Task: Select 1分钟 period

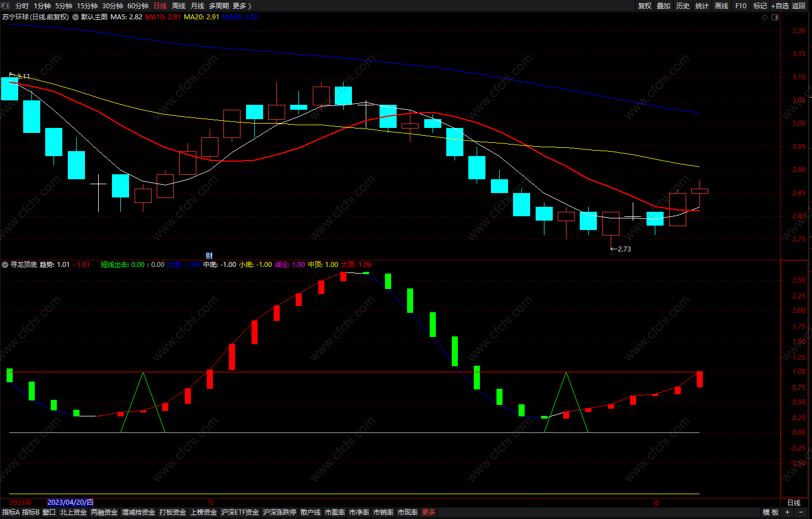Action: 42,6
